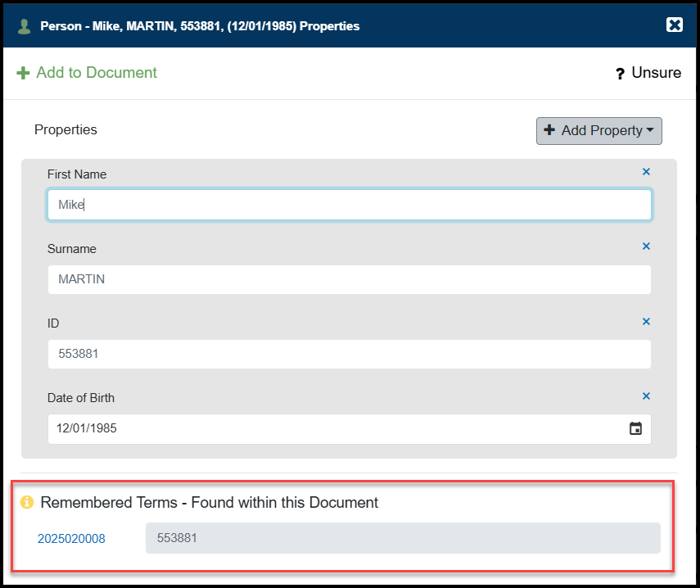Click the ID field containing 553881
Screen dimensions: 700x588
(350, 354)
